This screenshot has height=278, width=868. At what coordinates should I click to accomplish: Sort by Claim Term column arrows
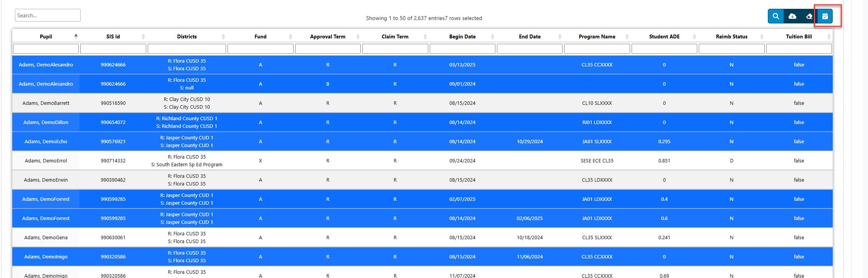tap(425, 36)
